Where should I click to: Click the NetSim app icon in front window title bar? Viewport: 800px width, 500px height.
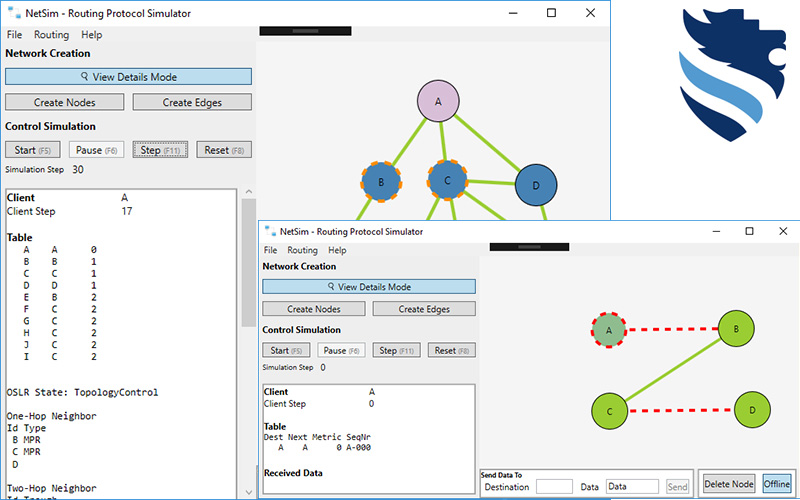click(x=270, y=231)
